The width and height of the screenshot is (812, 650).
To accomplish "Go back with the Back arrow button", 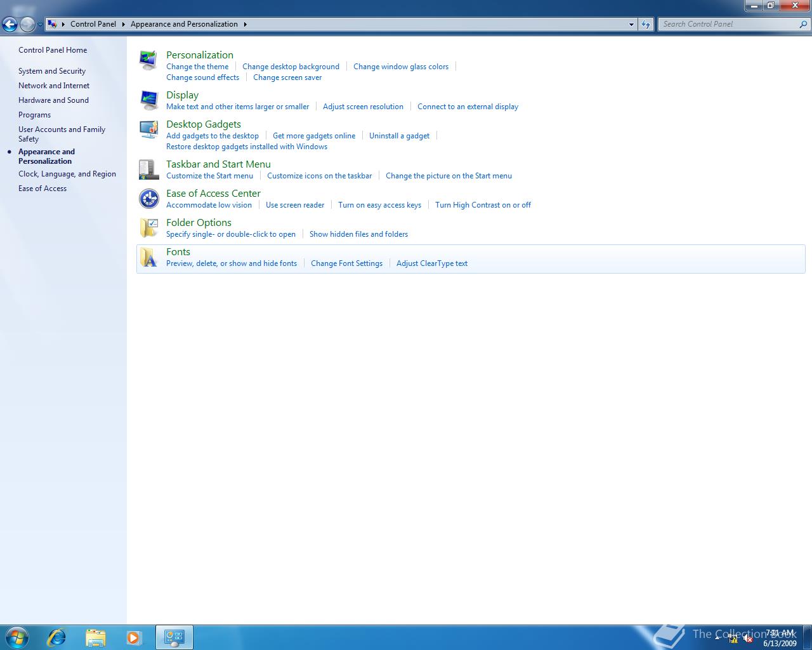I will point(10,24).
